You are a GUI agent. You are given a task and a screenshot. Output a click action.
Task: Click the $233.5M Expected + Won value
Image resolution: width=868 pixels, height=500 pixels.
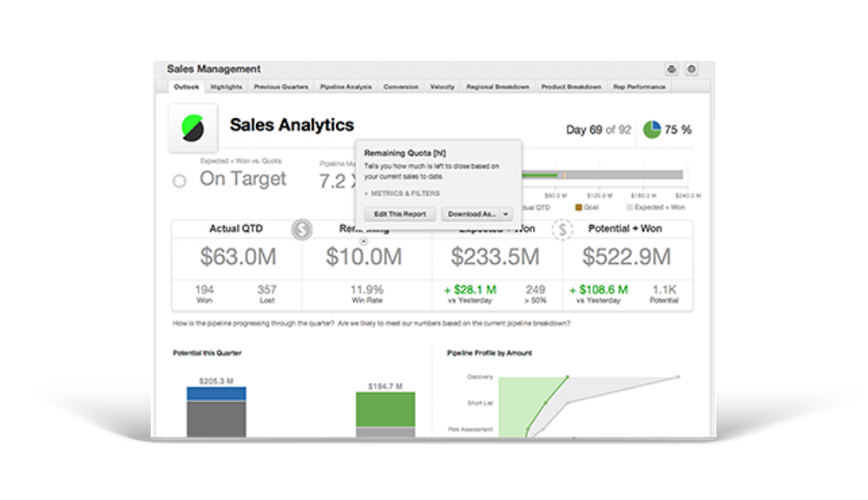495,257
